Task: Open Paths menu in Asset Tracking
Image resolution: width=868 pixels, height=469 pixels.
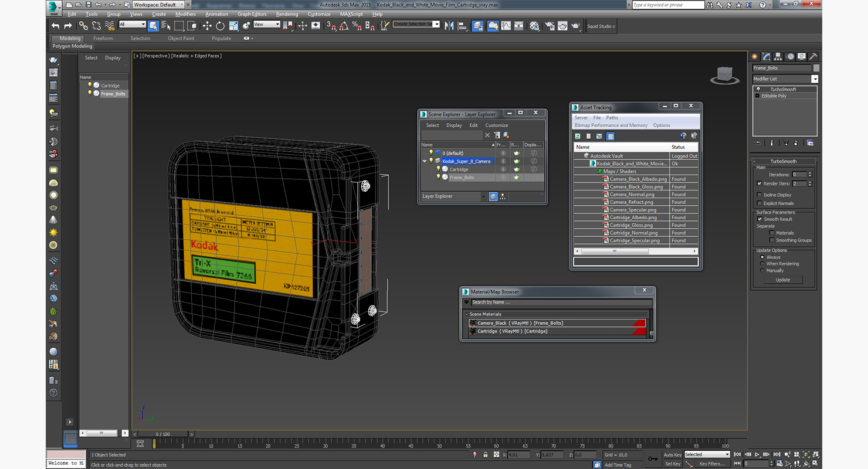Action: click(x=612, y=118)
